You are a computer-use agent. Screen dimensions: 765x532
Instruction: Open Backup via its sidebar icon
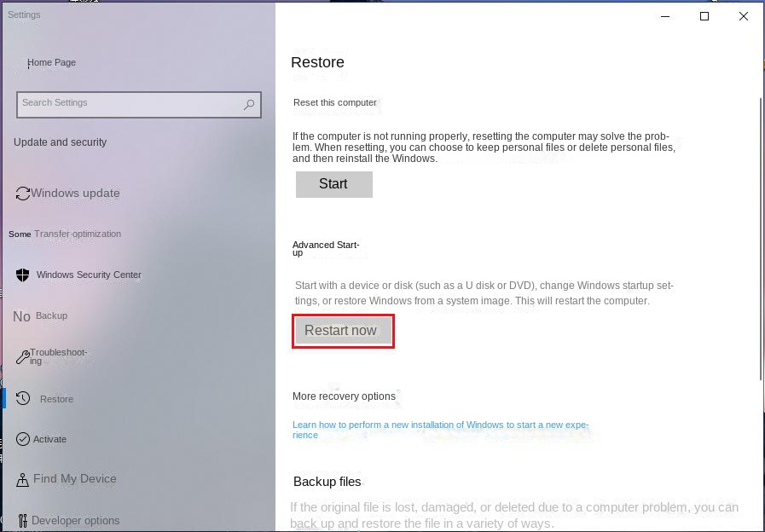pyautogui.click(x=20, y=316)
